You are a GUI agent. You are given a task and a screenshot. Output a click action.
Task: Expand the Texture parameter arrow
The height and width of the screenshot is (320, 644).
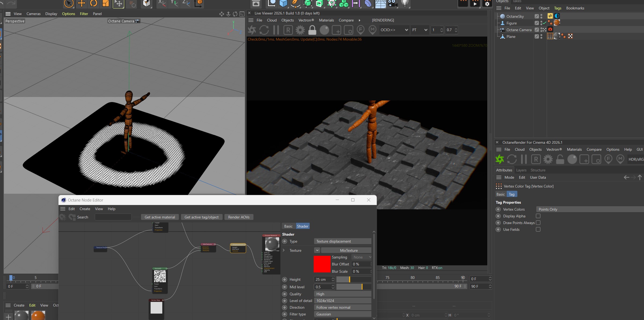tap(284, 250)
